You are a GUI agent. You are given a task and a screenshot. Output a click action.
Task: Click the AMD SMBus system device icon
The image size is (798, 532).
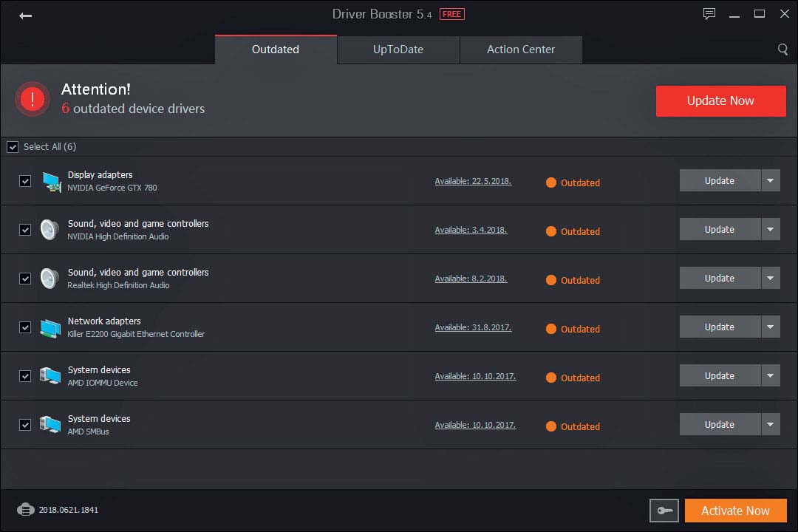50,425
